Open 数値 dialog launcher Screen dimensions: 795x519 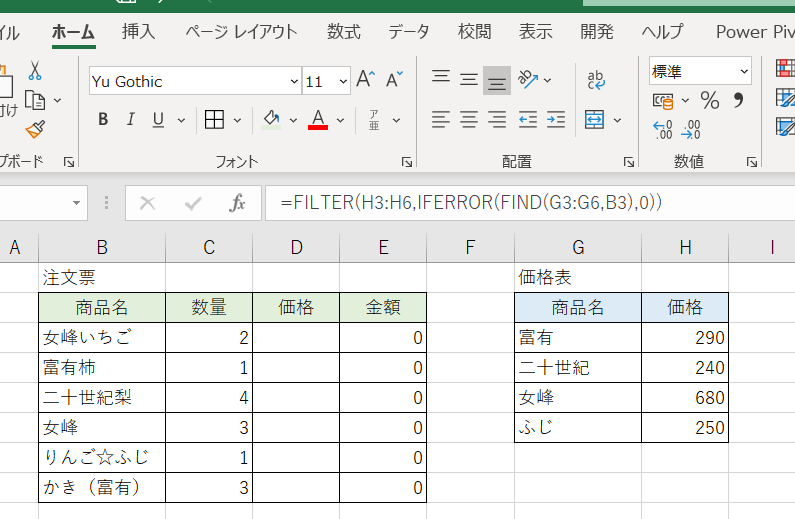[x=752, y=162]
